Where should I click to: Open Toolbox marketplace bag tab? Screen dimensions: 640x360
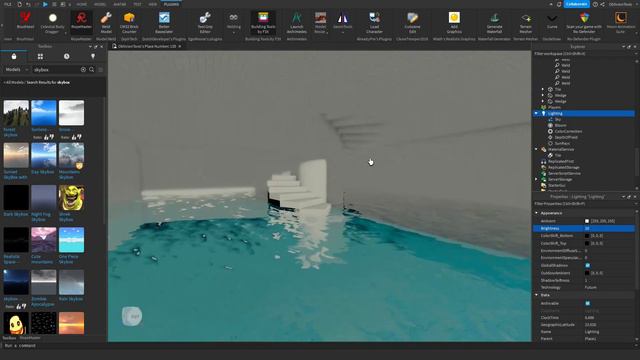tap(14, 56)
